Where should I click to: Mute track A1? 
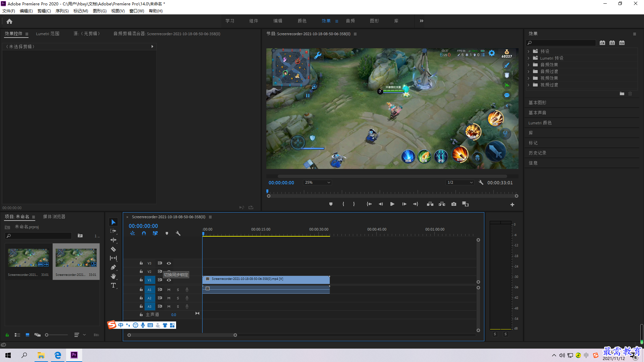(169, 290)
